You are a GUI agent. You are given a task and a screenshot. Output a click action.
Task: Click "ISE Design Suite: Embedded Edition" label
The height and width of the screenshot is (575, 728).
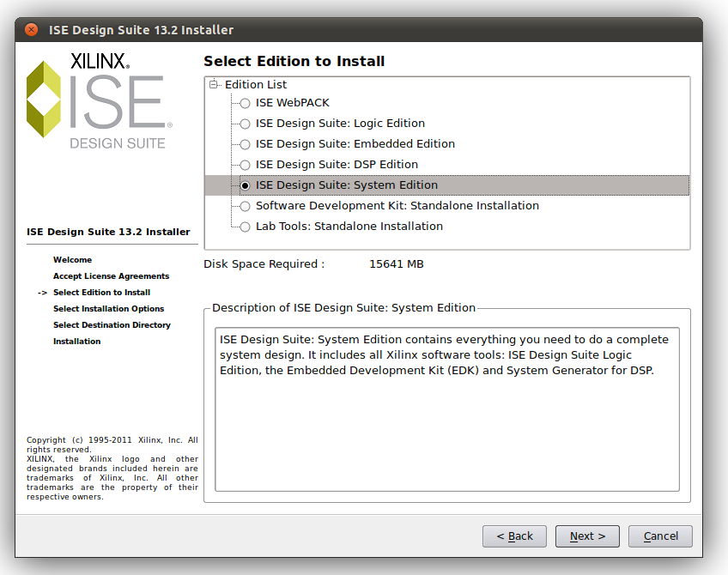355,144
